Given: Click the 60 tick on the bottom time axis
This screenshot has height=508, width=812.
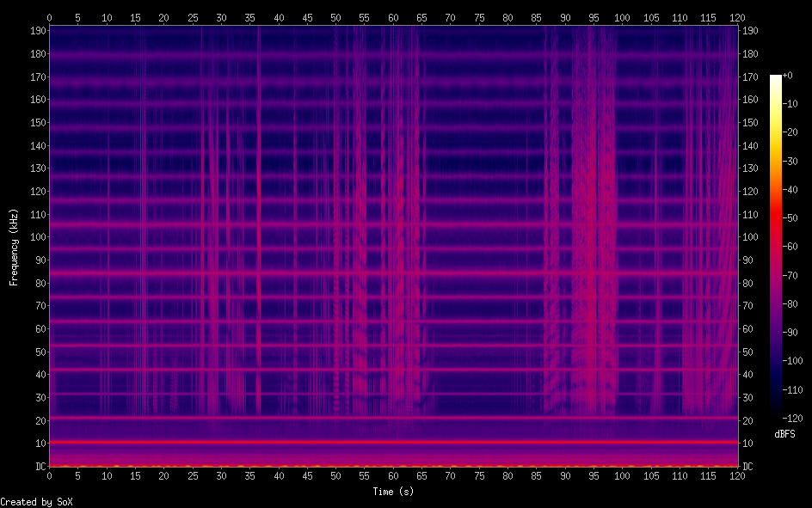Looking at the screenshot, I should [393, 475].
